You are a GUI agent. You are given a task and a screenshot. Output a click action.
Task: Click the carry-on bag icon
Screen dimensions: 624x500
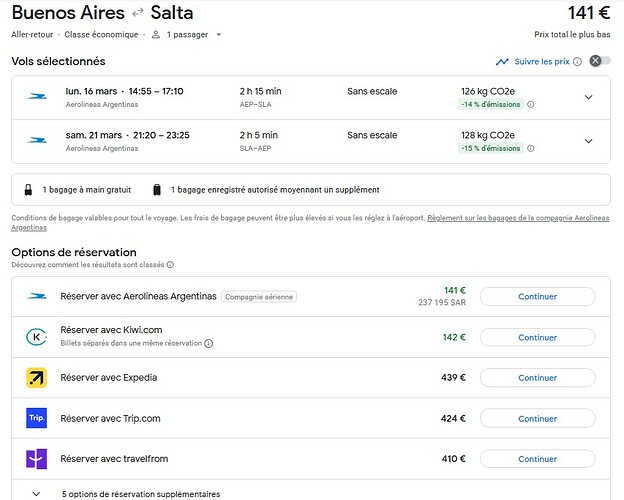tap(28, 190)
